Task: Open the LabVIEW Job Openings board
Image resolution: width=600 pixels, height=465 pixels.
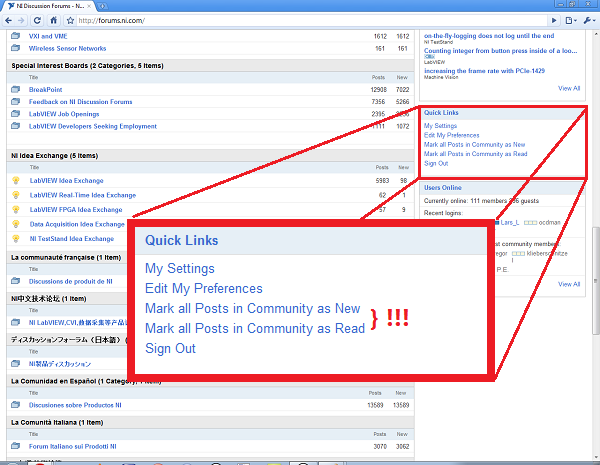Action: coord(64,114)
